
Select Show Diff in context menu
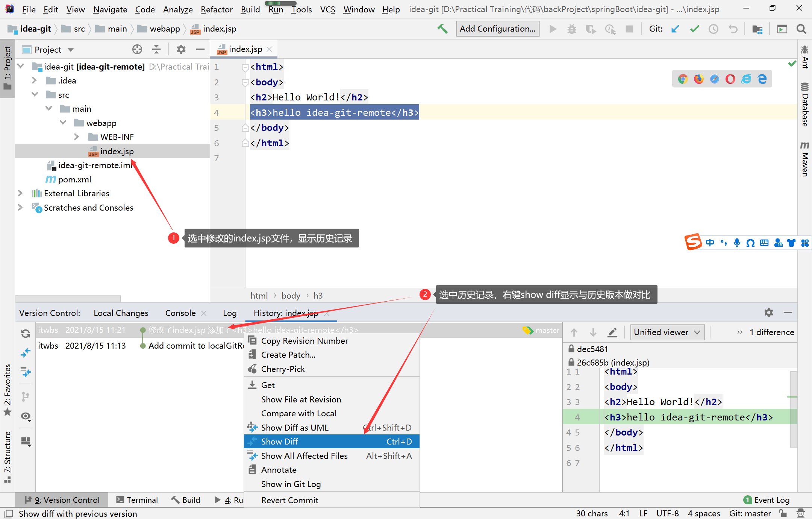click(332, 442)
